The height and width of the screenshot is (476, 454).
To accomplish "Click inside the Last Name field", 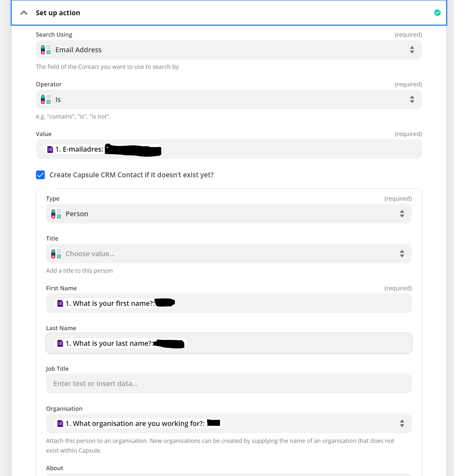I will [x=299, y=344].
